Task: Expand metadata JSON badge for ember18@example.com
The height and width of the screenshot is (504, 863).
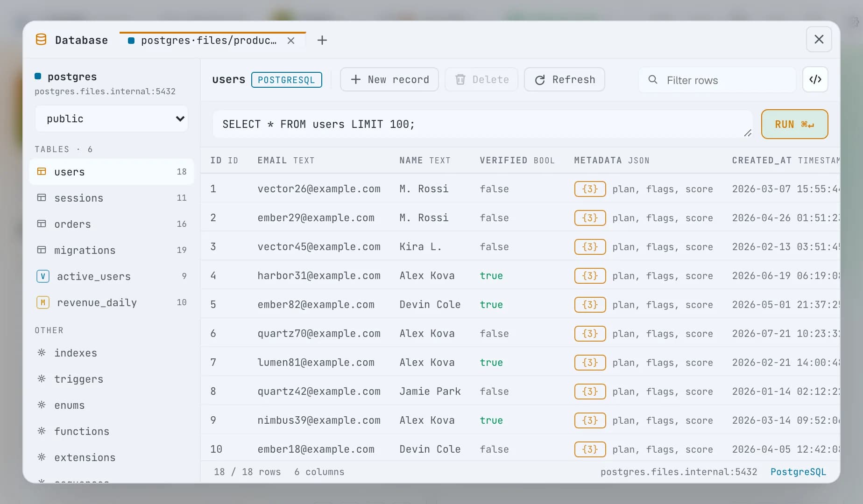Action: (590, 449)
